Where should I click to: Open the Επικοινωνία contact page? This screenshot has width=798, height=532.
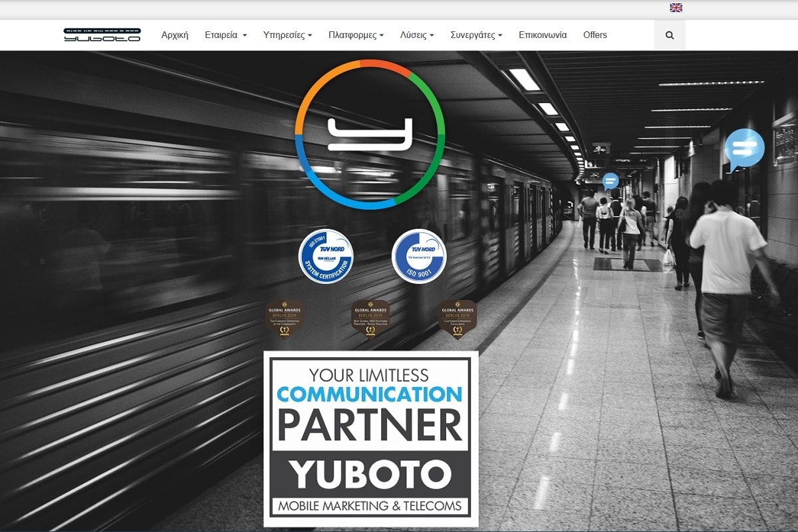(x=543, y=35)
